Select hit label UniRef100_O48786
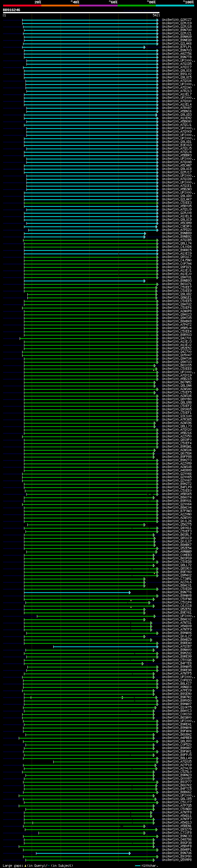Screen dimensions: 197x868 [177, 839]
